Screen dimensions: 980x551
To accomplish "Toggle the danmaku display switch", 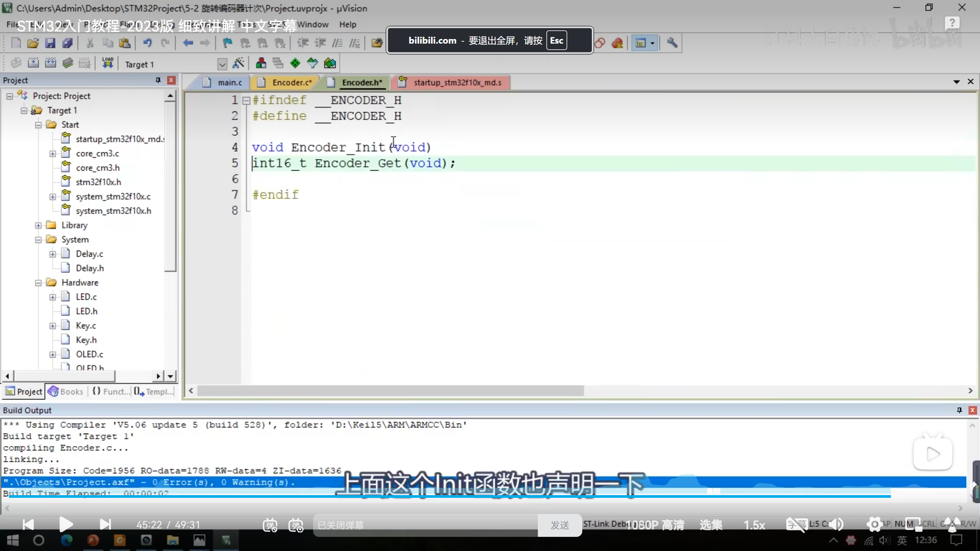I will tap(270, 525).
